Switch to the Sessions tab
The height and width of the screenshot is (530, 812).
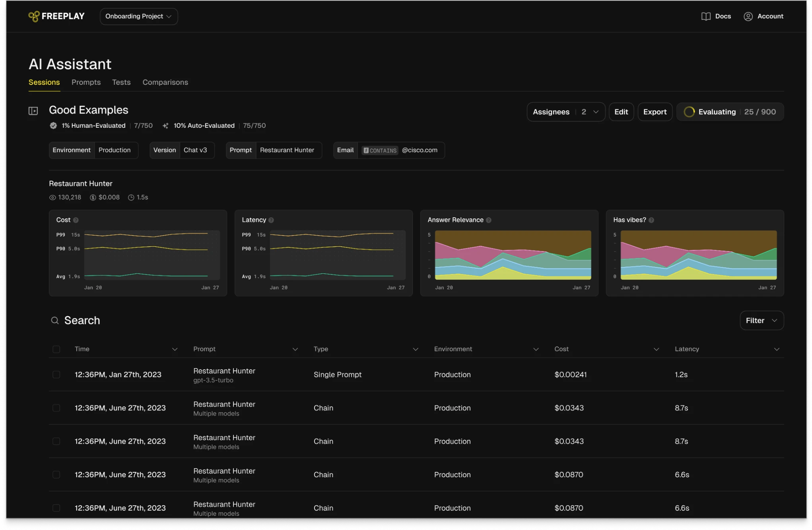44,82
